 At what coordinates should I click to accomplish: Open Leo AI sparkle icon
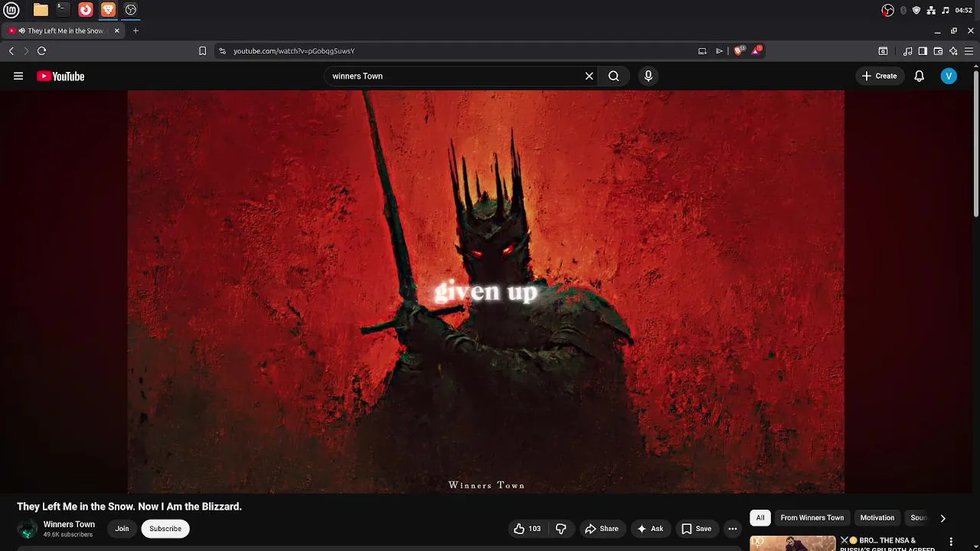[x=953, y=51]
